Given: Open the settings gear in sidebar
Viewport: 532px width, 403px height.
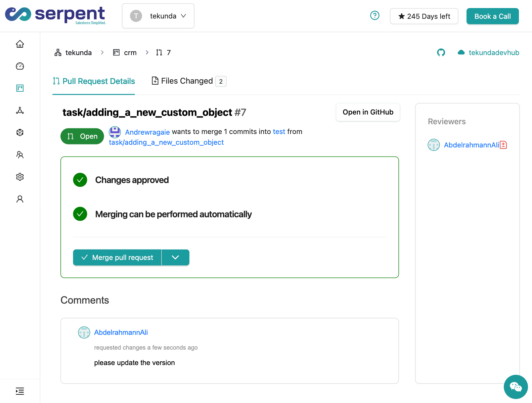Looking at the screenshot, I should [20, 177].
